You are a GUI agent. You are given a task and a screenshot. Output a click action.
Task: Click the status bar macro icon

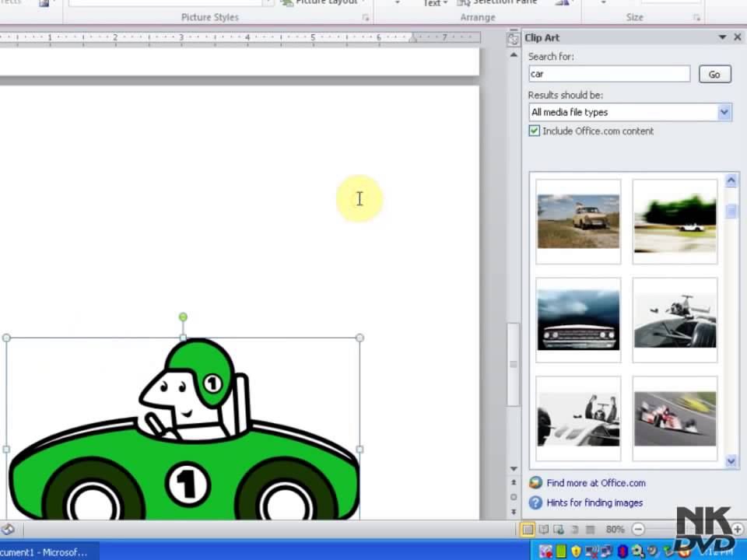pyautogui.click(x=7, y=530)
